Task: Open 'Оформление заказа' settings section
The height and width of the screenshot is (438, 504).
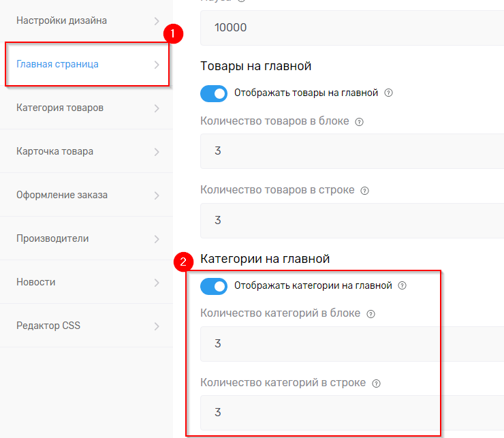Action: pyautogui.click(x=62, y=195)
